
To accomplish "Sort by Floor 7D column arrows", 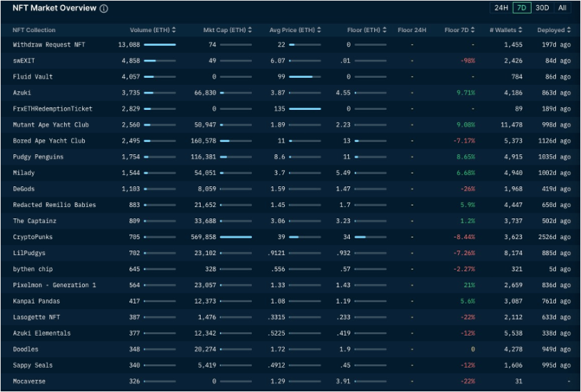I will 473,30.
